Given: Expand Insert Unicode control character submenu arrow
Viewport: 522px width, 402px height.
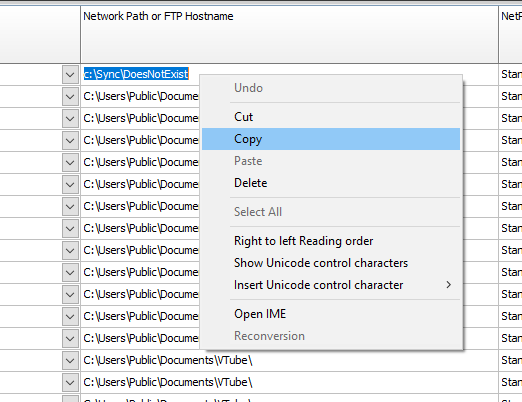Looking at the screenshot, I should click(x=449, y=285).
